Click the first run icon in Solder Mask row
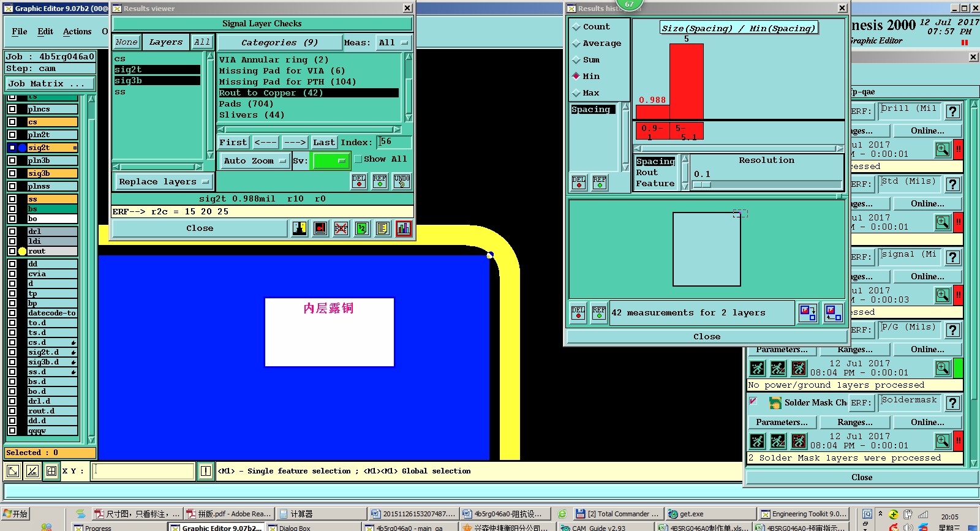Image resolution: width=980 pixels, height=531 pixels. point(758,441)
